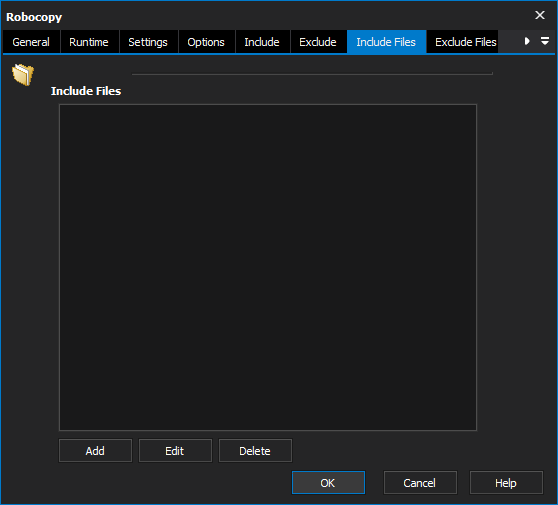558x505 pixels.
Task: Confirm the dialog with OK
Action: point(328,483)
